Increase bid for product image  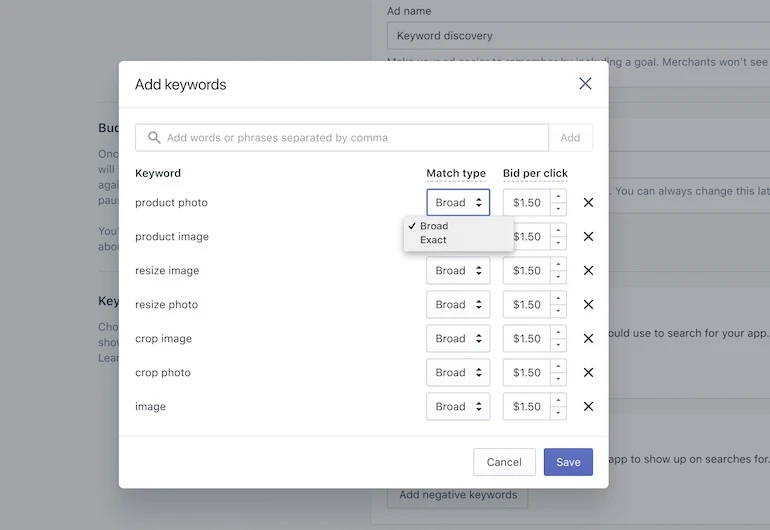pos(558,230)
